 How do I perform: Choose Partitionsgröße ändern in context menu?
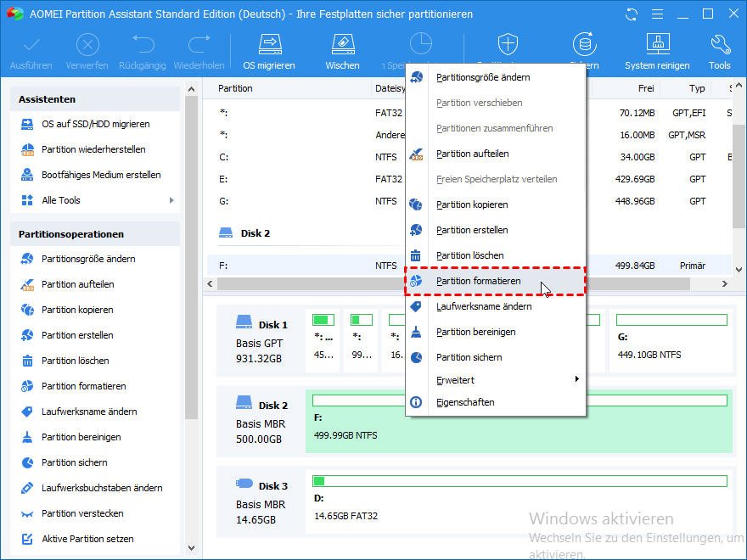pos(496,77)
